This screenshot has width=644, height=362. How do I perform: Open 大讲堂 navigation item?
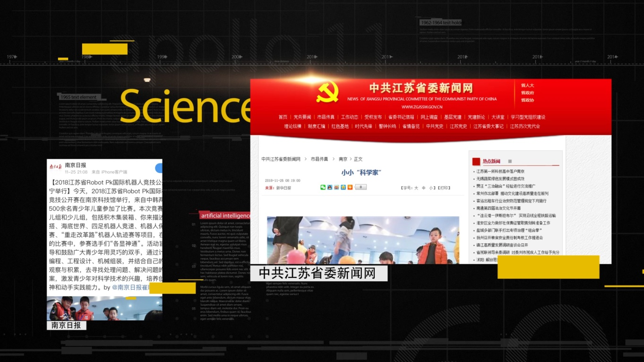point(498,117)
